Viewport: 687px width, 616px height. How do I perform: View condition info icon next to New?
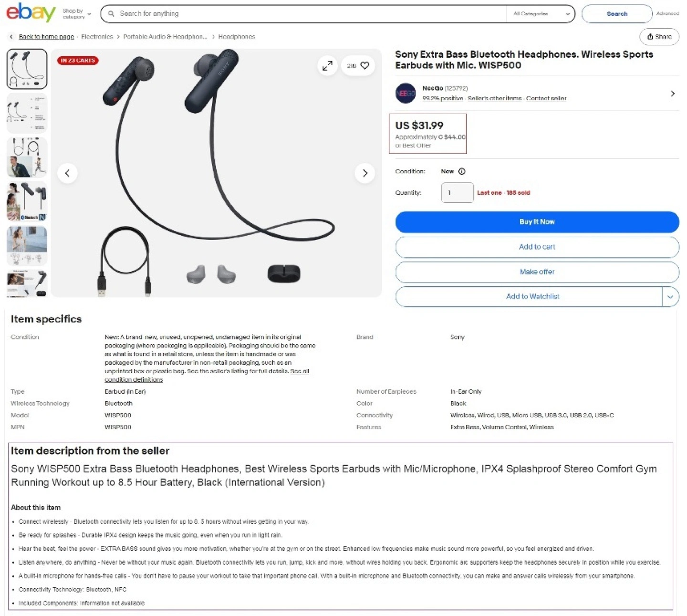point(462,171)
